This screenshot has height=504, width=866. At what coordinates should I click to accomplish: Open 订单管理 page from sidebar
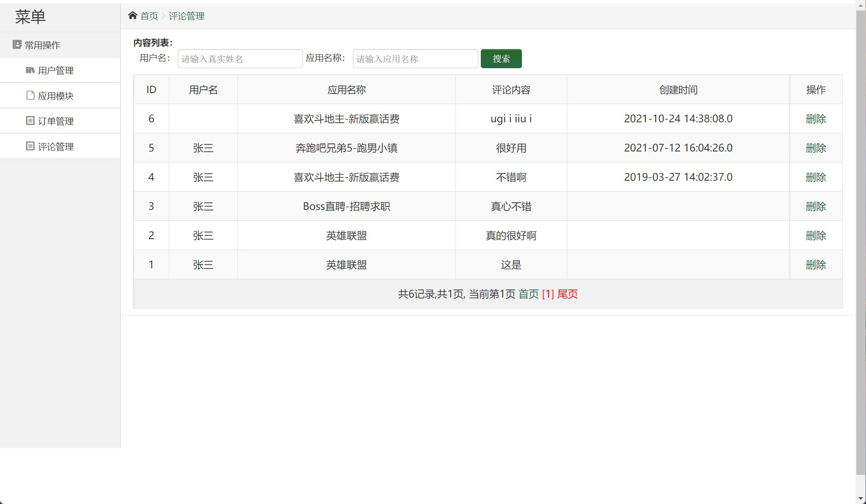pyautogui.click(x=55, y=121)
